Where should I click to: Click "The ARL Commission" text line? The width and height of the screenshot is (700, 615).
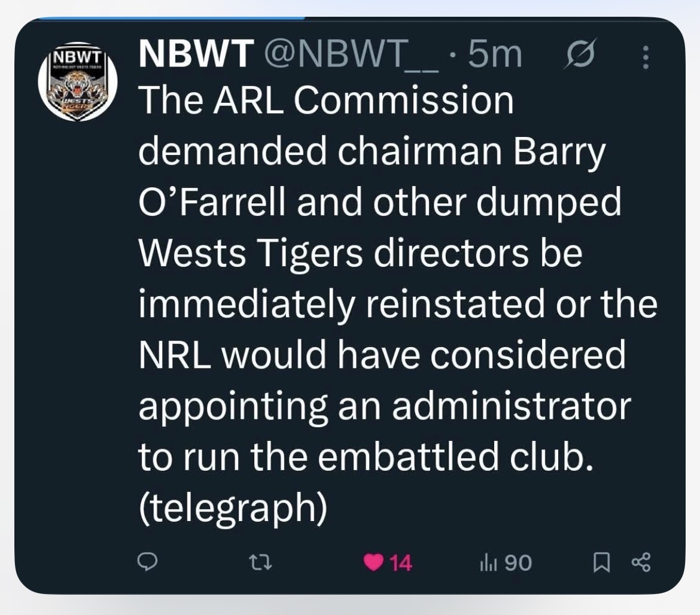(x=326, y=102)
